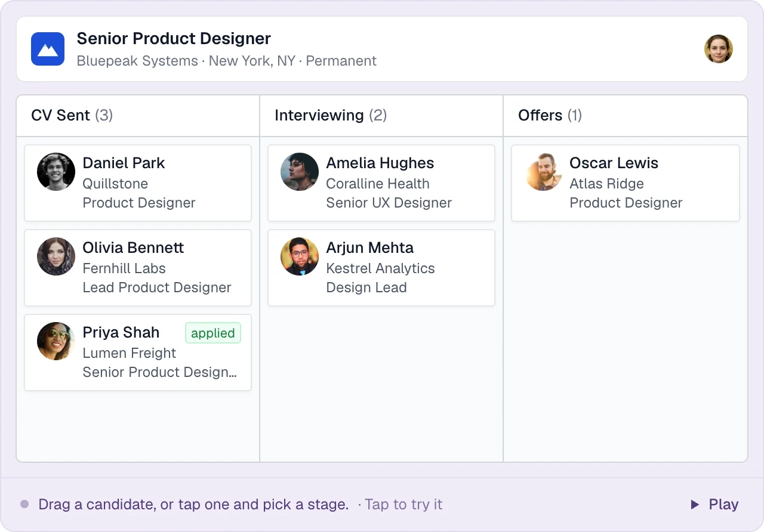764x532 pixels.
Task: Tap the Oscar Lewis name
Action: 614,163
